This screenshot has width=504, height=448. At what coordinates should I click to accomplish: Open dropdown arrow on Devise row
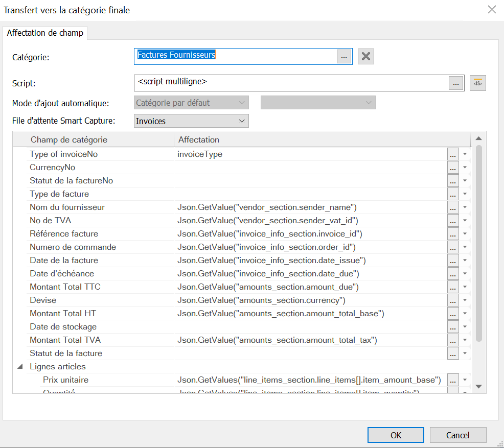click(465, 300)
